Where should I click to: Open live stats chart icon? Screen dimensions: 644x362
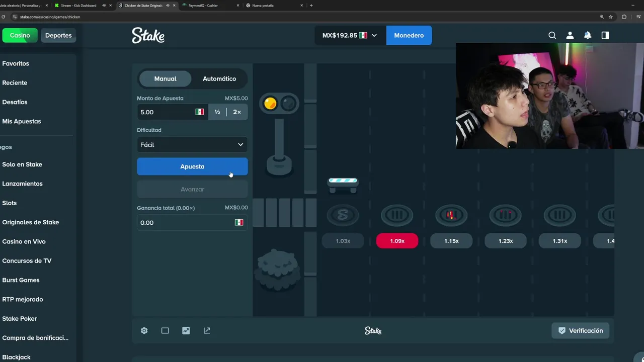(x=186, y=330)
